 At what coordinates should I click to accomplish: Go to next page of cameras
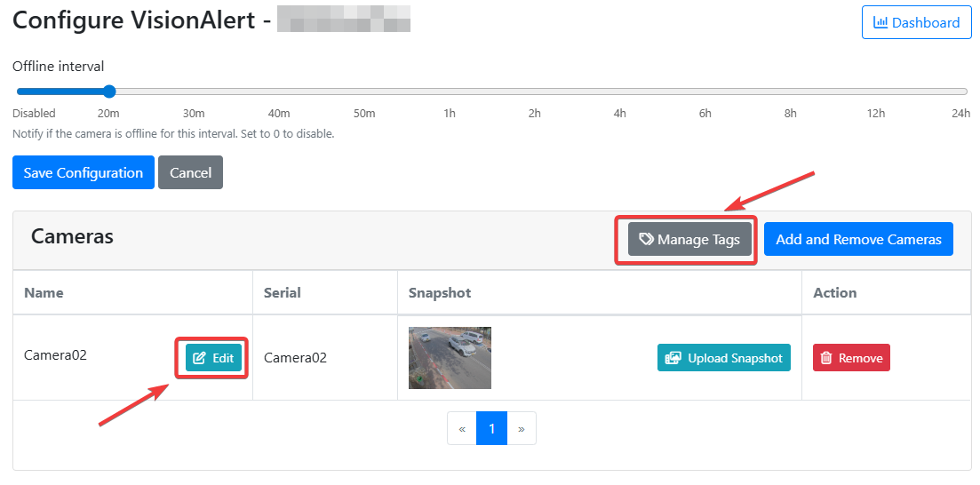pyautogui.click(x=522, y=428)
